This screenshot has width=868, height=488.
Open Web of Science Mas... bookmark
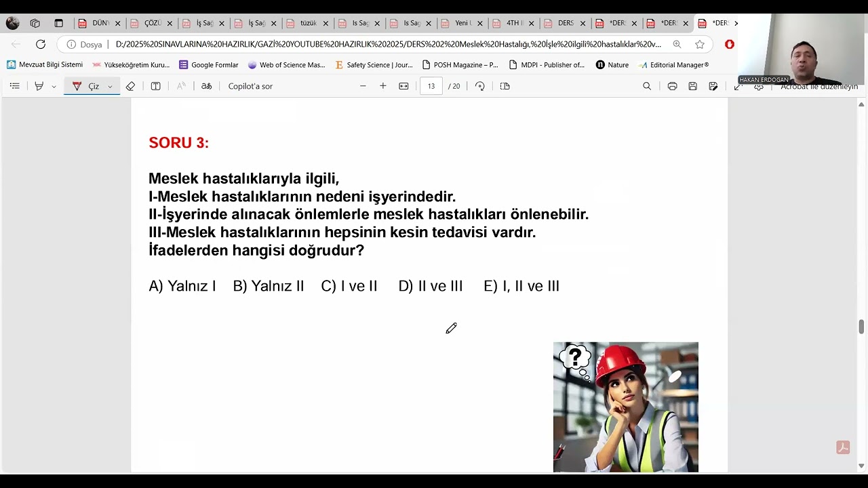tap(287, 65)
